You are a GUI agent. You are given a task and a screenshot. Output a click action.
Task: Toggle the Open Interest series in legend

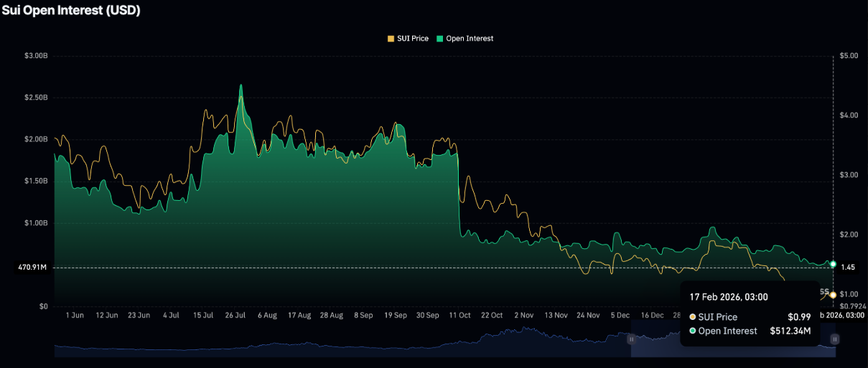[470, 39]
